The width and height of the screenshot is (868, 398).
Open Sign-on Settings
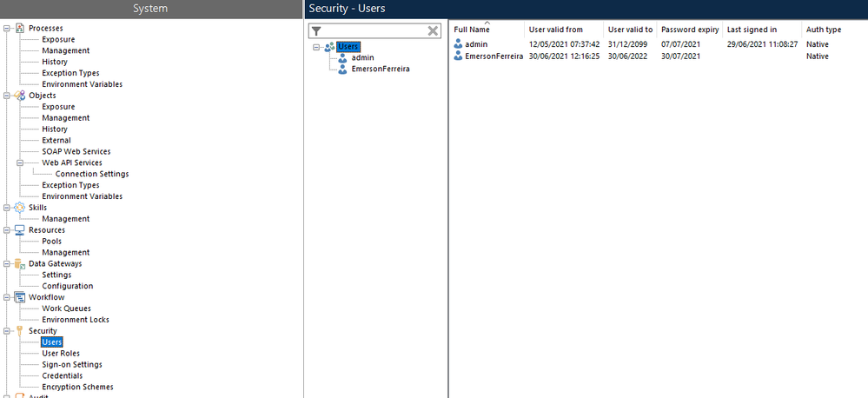coord(72,365)
